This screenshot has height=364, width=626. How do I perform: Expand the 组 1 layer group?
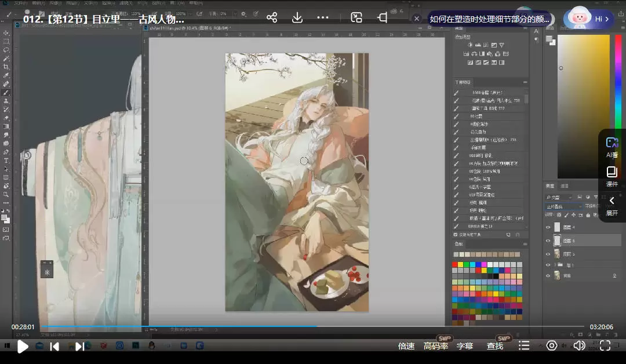pyautogui.click(x=554, y=265)
